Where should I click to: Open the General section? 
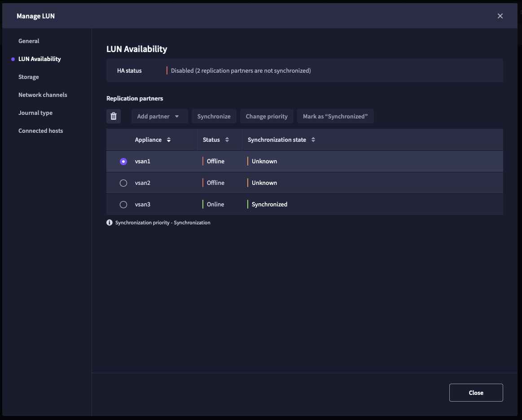[x=29, y=41]
